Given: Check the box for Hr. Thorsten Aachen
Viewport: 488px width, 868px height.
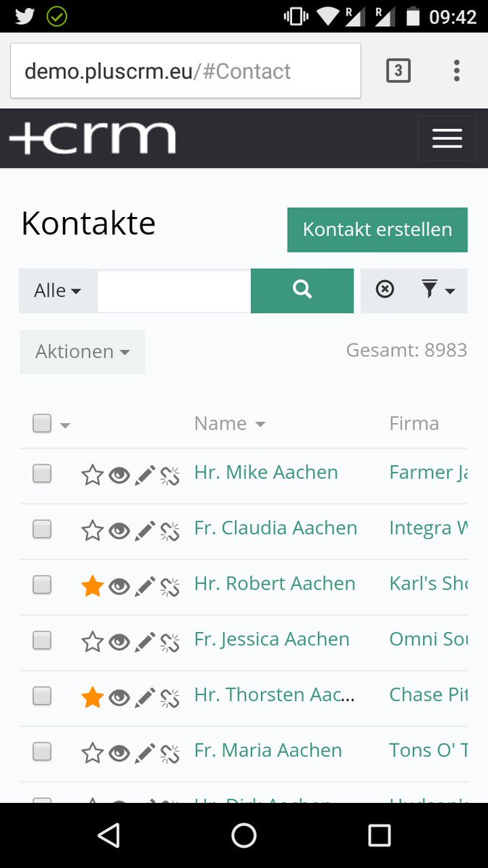Looking at the screenshot, I should (x=42, y=696).
